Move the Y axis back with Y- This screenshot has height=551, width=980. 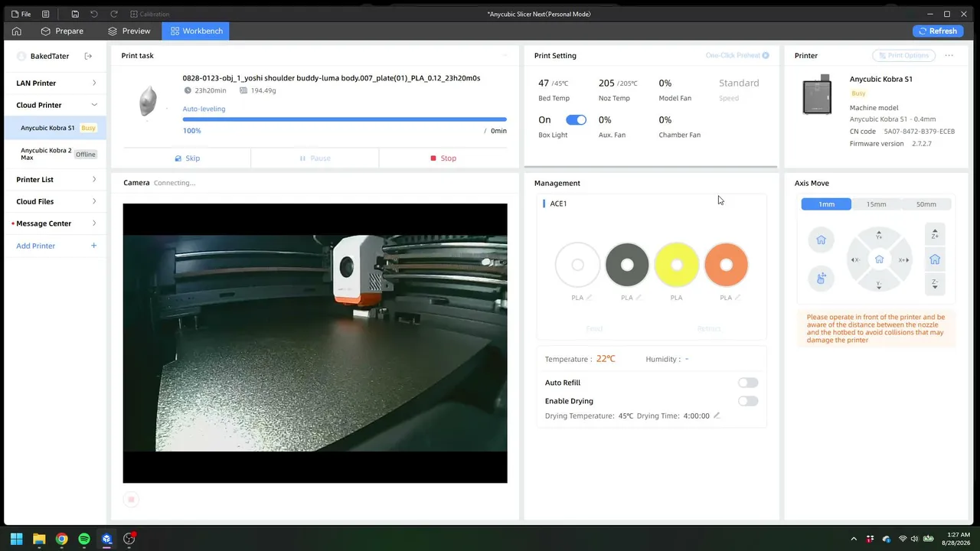point(879,285)
